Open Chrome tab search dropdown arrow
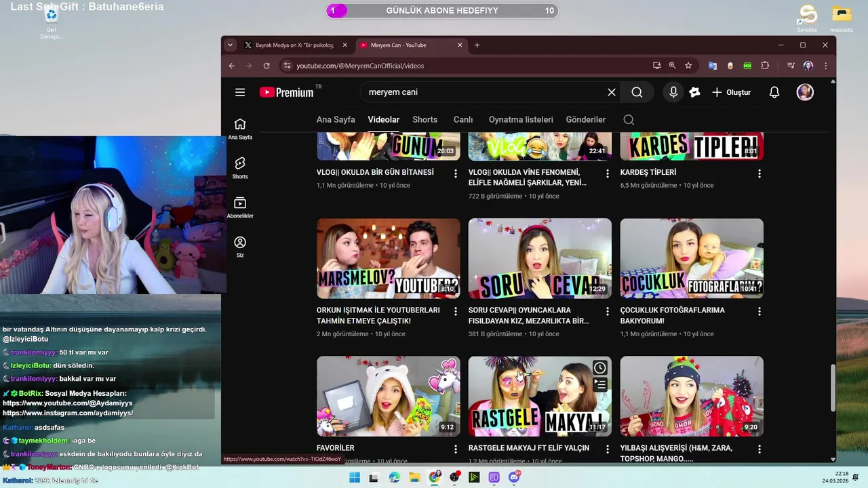 pos(231,45)
